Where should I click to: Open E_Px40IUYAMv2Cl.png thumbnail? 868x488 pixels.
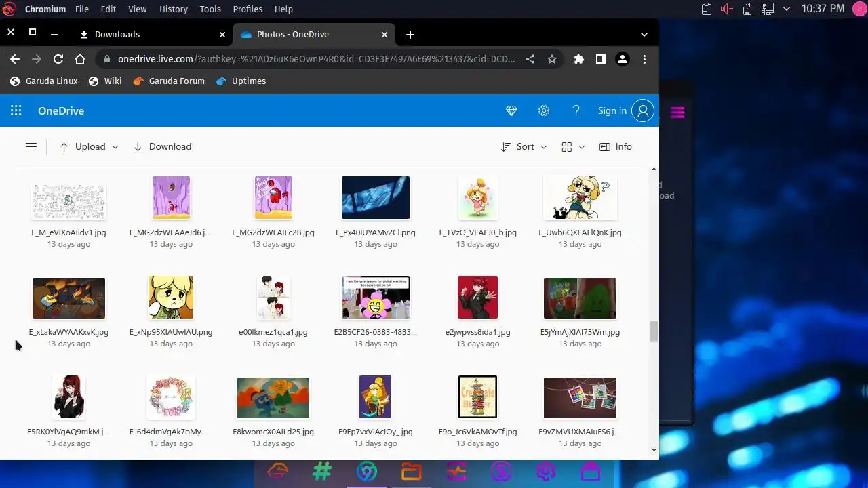376,197
